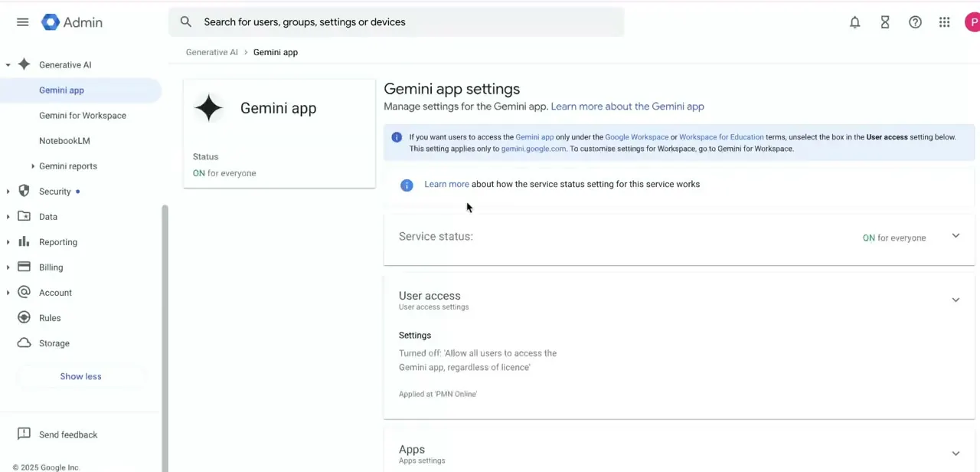Screen dimensions: 980x472
Task: Expand the Gemini reports subtree
Action: [33, 166]
